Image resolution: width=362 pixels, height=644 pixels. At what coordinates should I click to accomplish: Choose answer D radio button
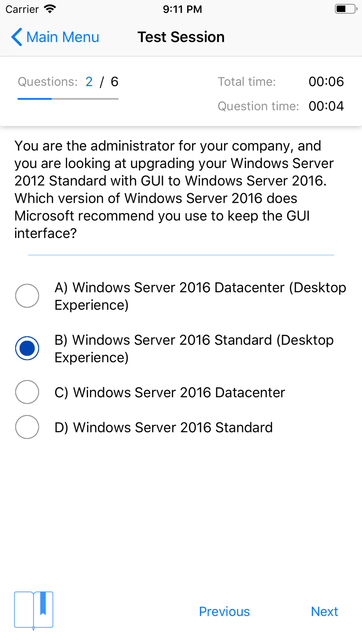click(x=27, y=427)
